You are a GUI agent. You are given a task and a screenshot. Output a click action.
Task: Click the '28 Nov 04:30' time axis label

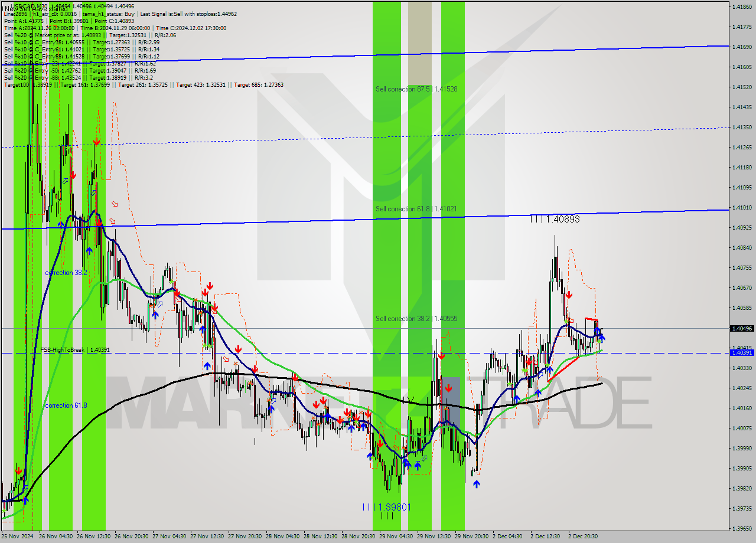click(x=283, y=537)
